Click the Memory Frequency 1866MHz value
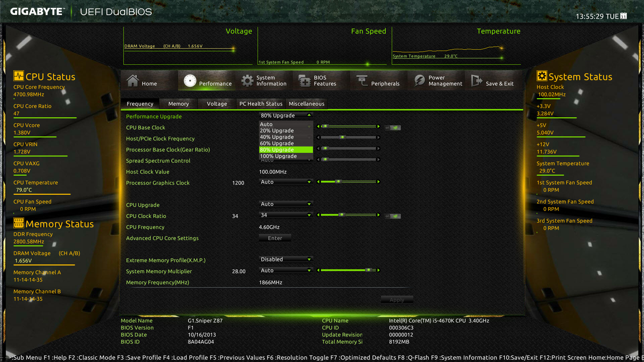Image resolution: width=644 pixels, height=362 pixels. (270, 282)
